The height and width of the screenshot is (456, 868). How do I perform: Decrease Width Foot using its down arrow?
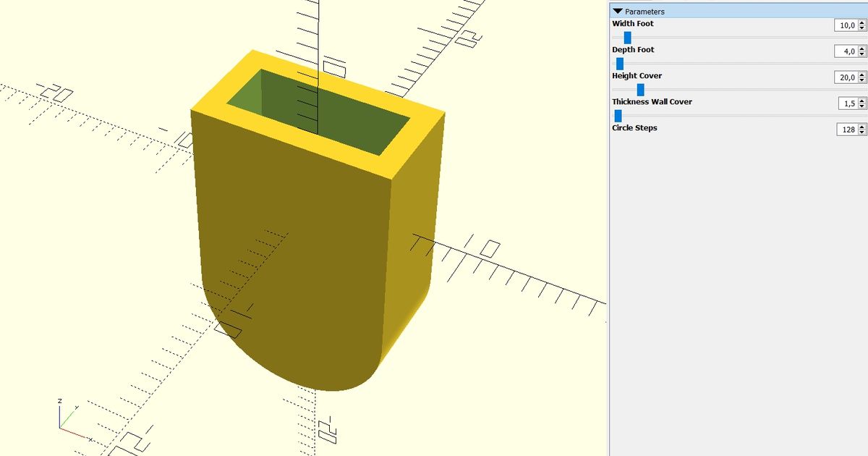(863, 28)
